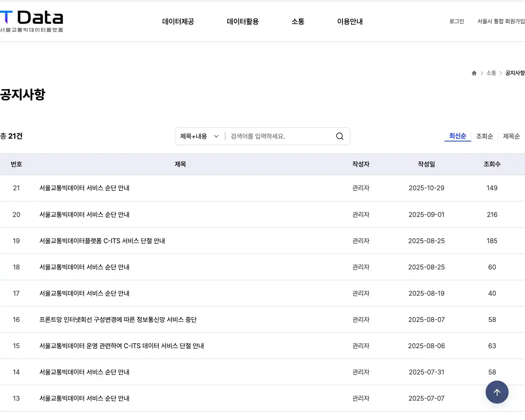Click the scroll-to-top arrow button
Viewport: 525px width, 420px height.
point(497,392)
